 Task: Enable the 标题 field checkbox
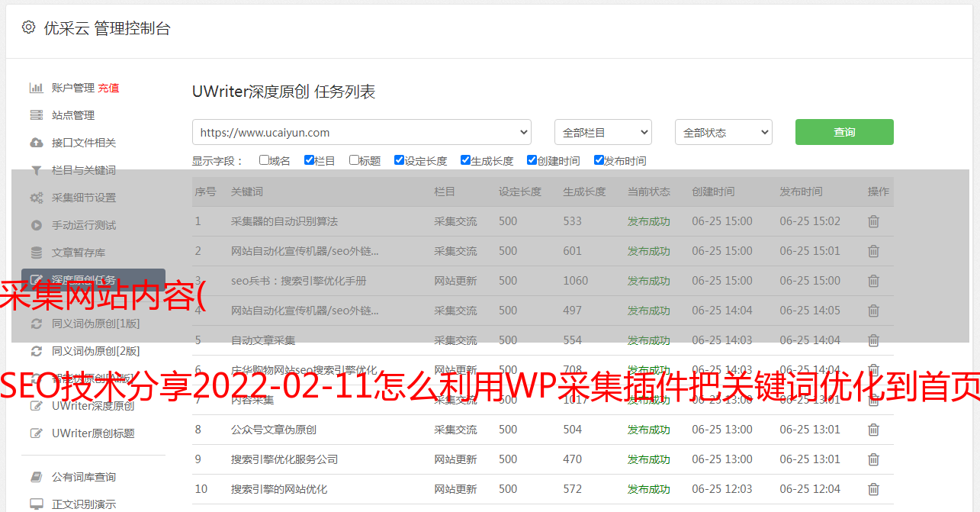(354, 160)
